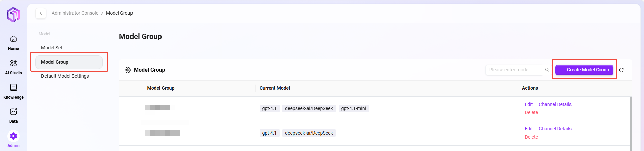The width and height of the screenshot is (644, 151).
Task: Focus the model name search field
Action: click(513, 70)
